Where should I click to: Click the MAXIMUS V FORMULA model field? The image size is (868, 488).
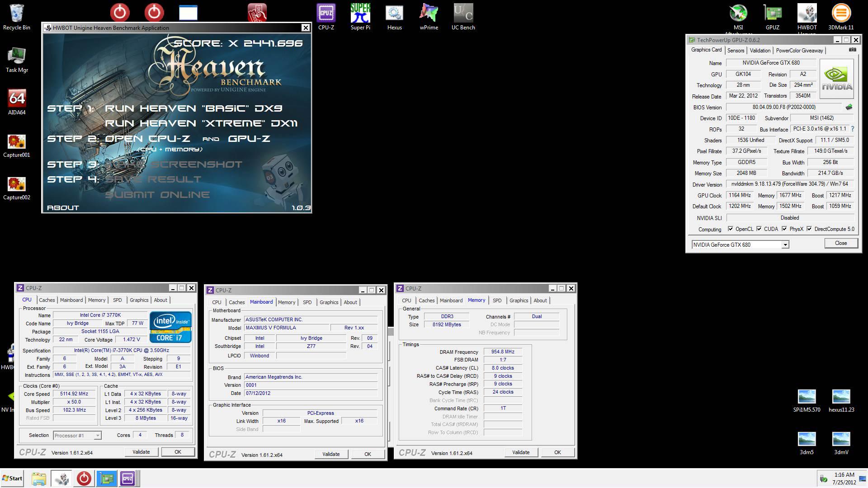[286, 328]
